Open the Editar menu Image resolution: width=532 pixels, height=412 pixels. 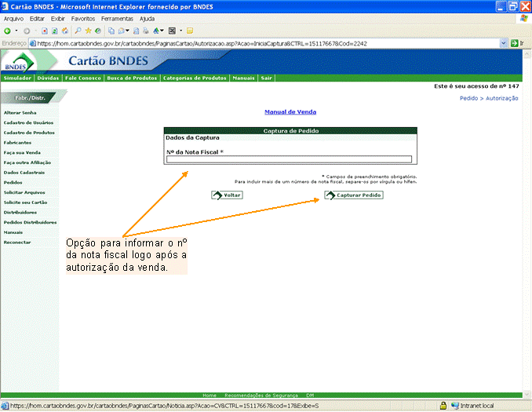click(37, 19)
